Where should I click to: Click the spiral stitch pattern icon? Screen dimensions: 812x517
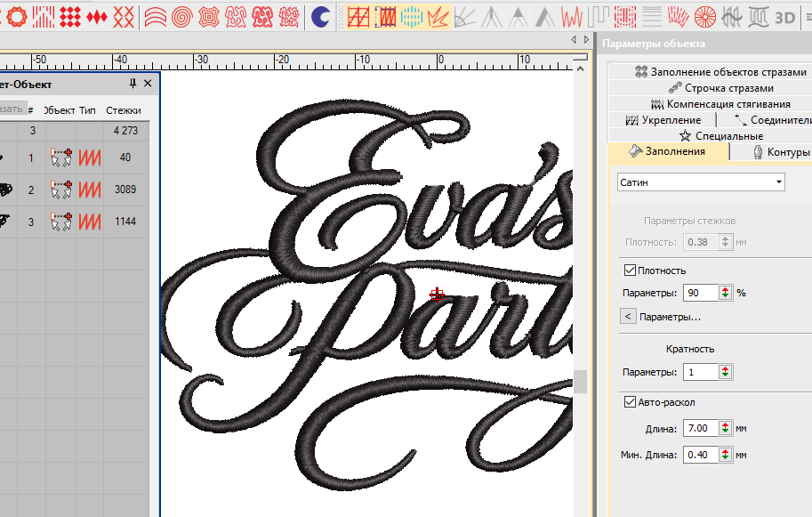pyautogui.click(x=182, y=16)
